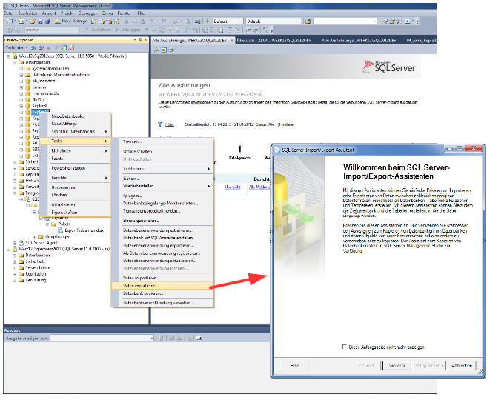Expand the KeplerBI database node
The width and height of the screenshot is (504, 420).
(x=21, y=106)
